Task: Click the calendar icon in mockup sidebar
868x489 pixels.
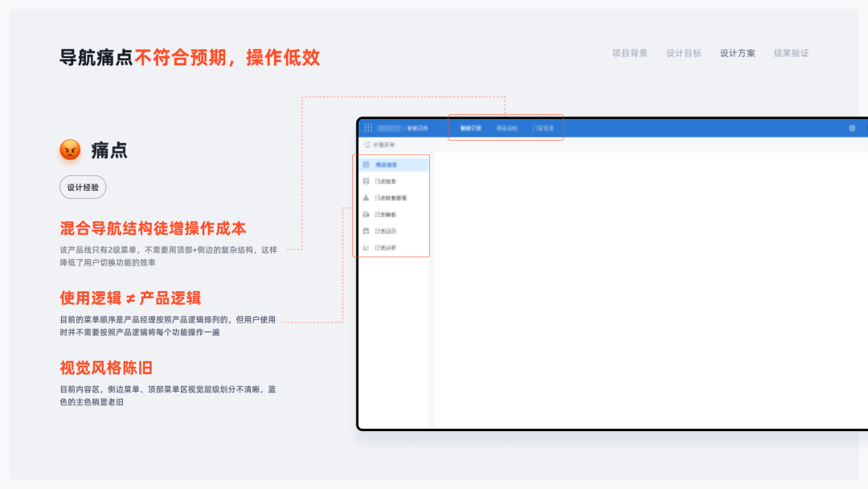Action: (x=366, y=231)
